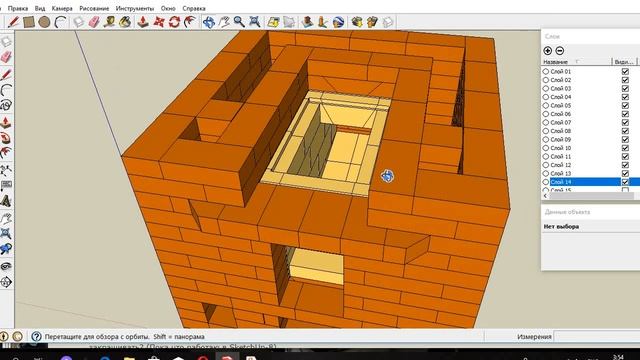Open the Окно menu
Viewport: 640px width, 360px height.
tap(168, 8)
